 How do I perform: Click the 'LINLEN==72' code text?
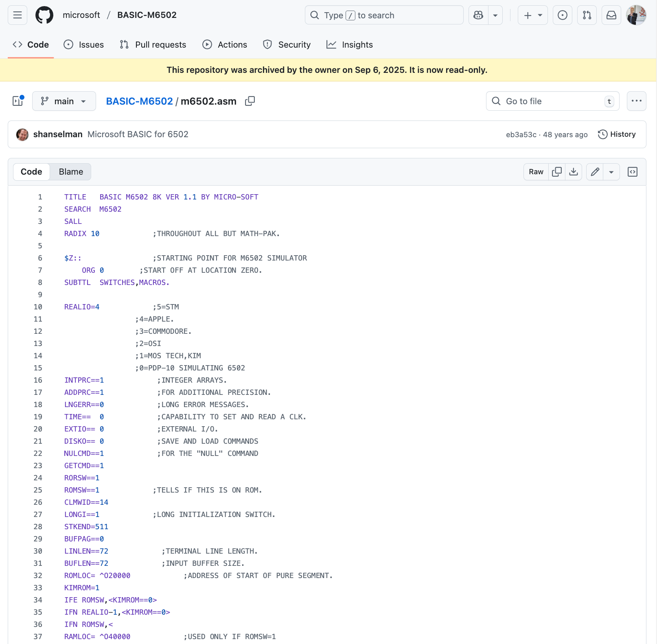[x=86, y=551]
